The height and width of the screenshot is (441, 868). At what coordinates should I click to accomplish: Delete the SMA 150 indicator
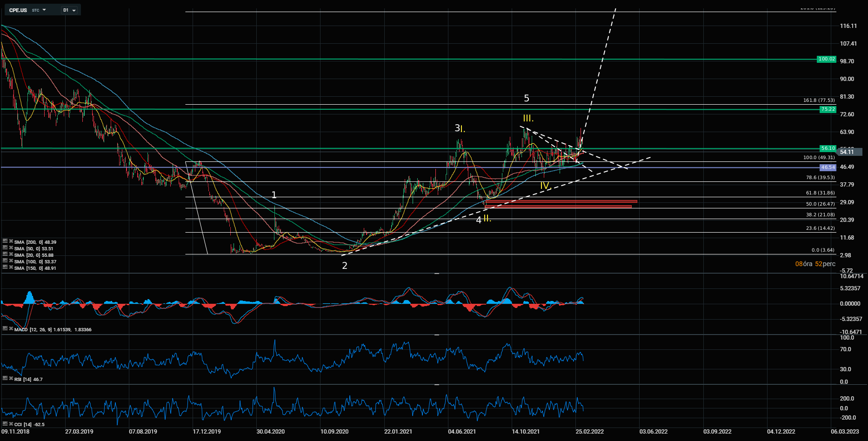(x=11, y=267)
